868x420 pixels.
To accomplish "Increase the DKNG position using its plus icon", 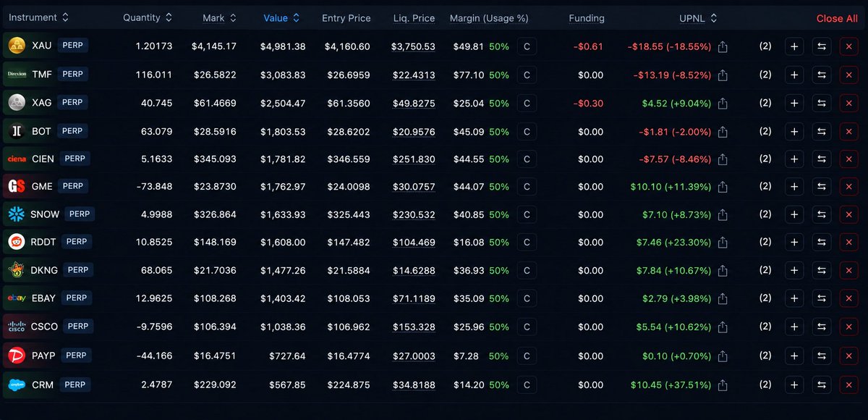I will point(794,270).
